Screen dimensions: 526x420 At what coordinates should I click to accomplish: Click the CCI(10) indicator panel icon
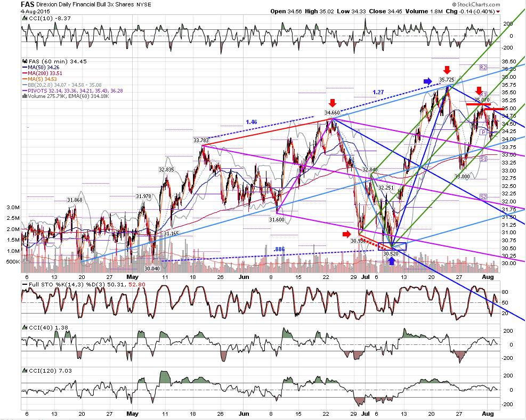[25, 18]
